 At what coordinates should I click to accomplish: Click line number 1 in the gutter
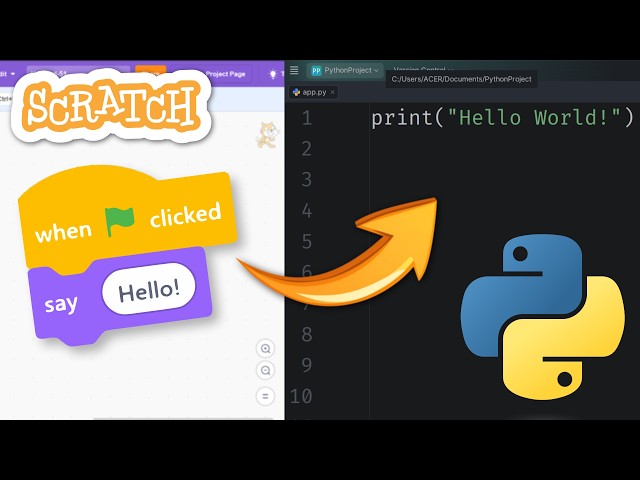307,118
